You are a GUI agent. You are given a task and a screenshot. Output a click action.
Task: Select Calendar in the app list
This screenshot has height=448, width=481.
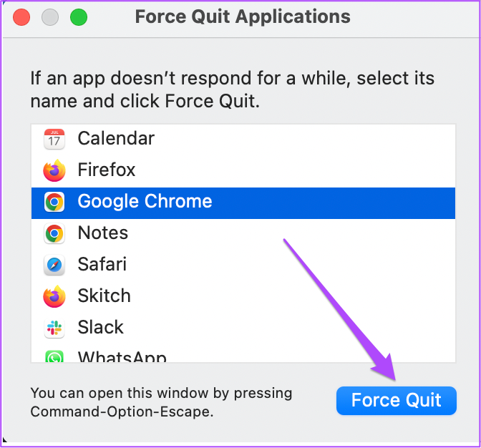[x=243, y=139]
